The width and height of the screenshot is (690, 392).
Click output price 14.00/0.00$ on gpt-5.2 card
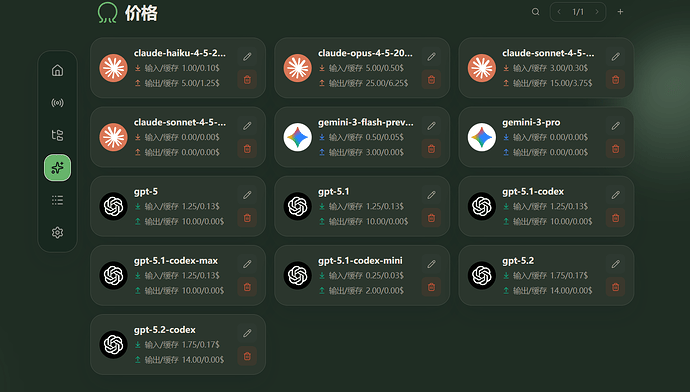[x=571, y=290]
